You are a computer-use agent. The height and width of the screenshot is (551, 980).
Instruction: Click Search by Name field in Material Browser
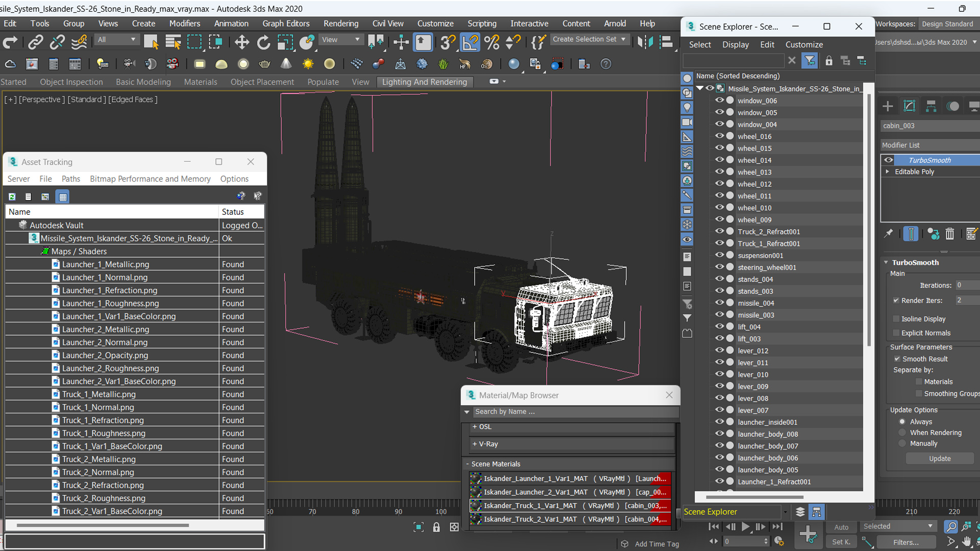tap(575, 412)
